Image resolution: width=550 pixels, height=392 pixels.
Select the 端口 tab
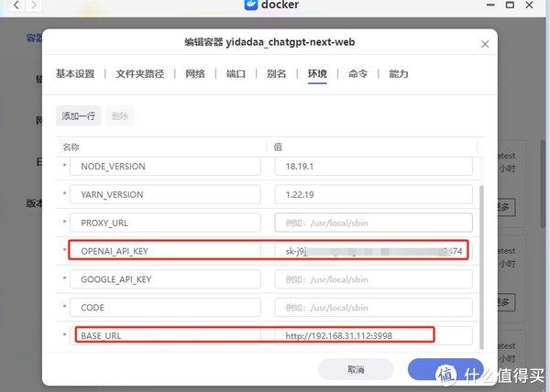click(x=236, y=73)
